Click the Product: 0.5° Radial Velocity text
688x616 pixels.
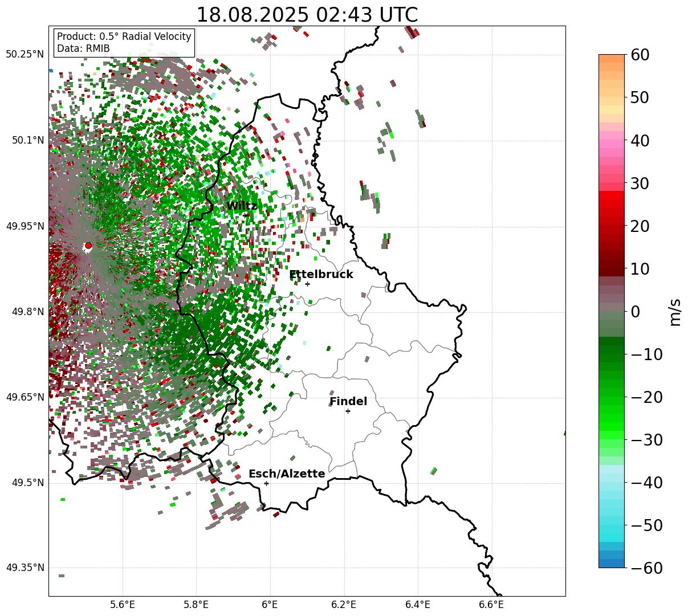[124, 36]
